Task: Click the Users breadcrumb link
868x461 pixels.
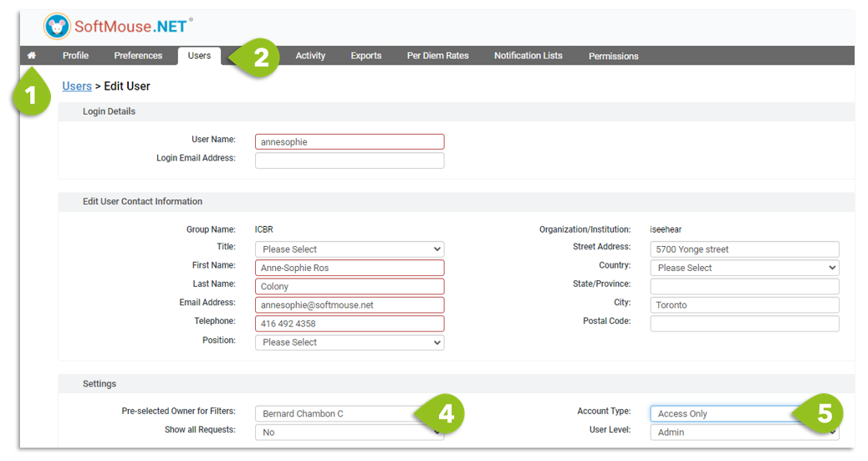Action: point(77,86)
